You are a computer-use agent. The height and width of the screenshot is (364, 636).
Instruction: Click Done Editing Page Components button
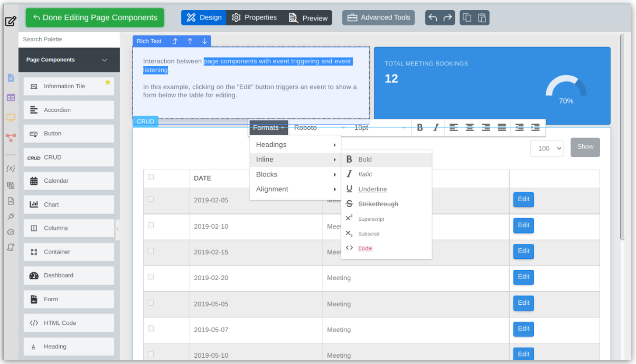[95, 17]
